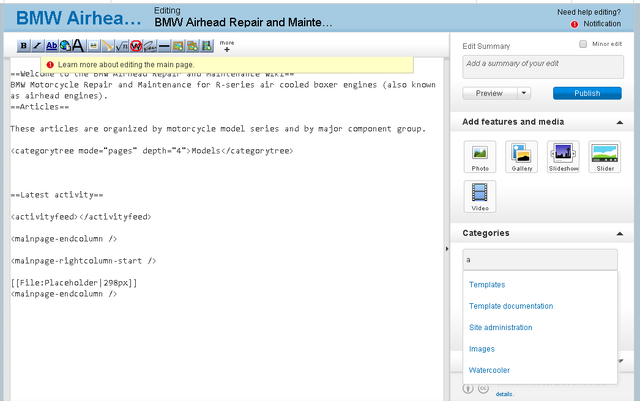Click the Creative Commons license icon
640x401 pixels.
483,388
